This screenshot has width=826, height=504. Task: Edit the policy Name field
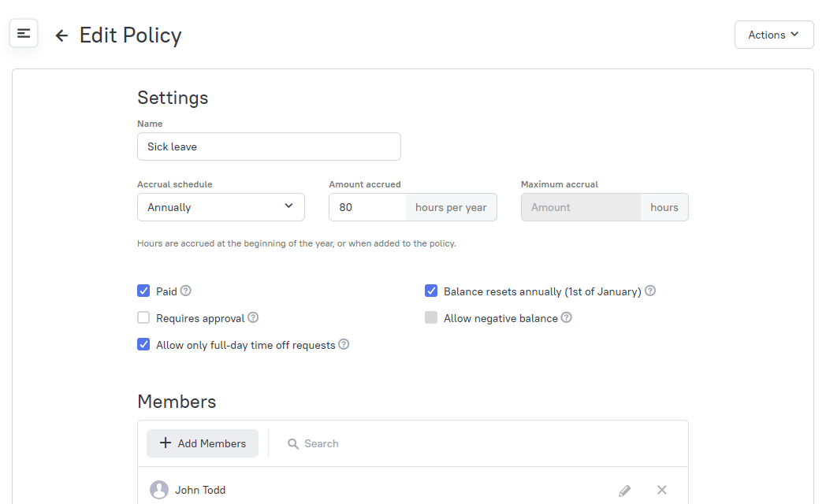tap(269, 146)
